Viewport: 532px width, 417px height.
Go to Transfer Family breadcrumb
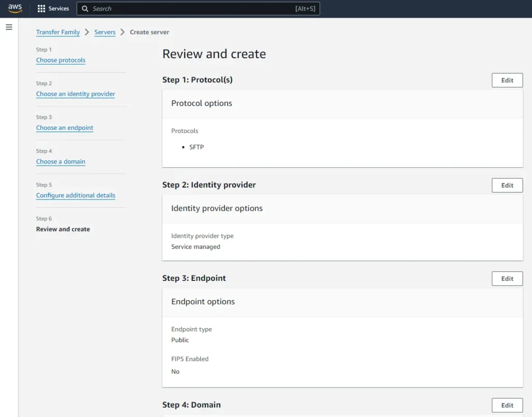(58, 32)
